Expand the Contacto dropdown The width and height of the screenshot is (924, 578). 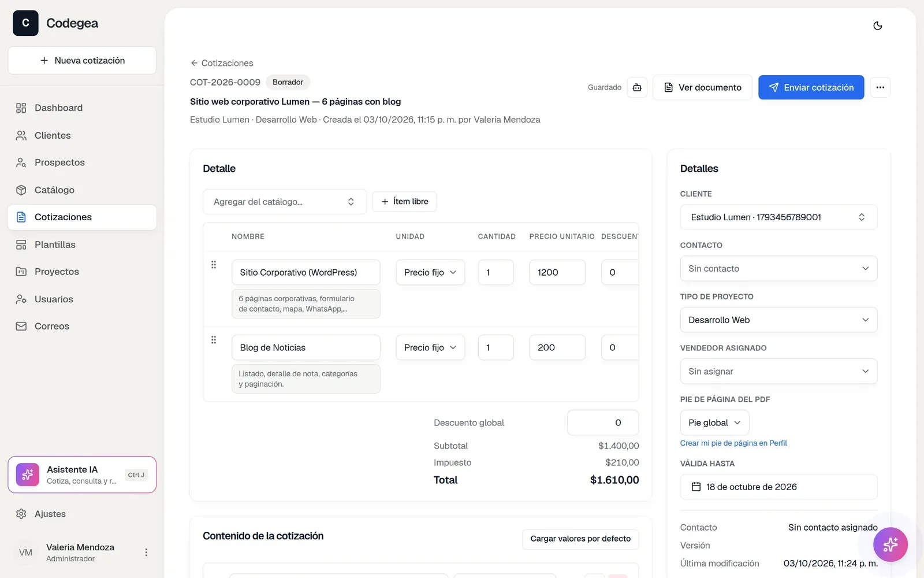coord(778,269)
